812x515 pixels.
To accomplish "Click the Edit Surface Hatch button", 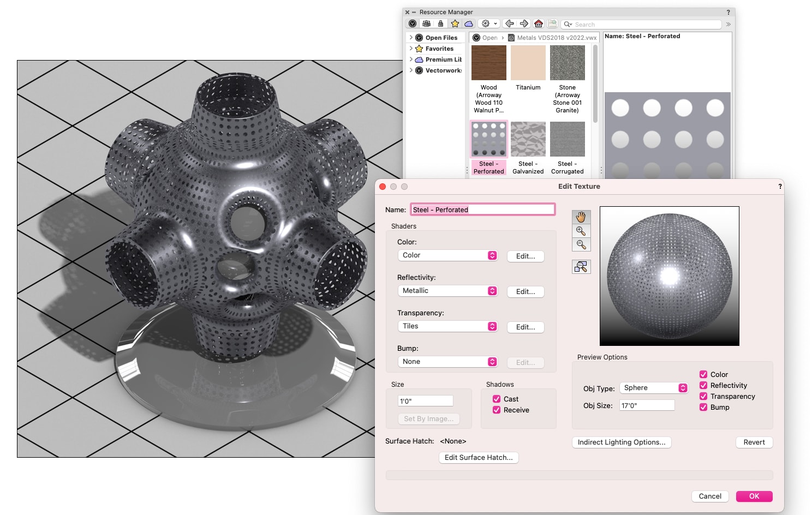I will click(478, 458).
